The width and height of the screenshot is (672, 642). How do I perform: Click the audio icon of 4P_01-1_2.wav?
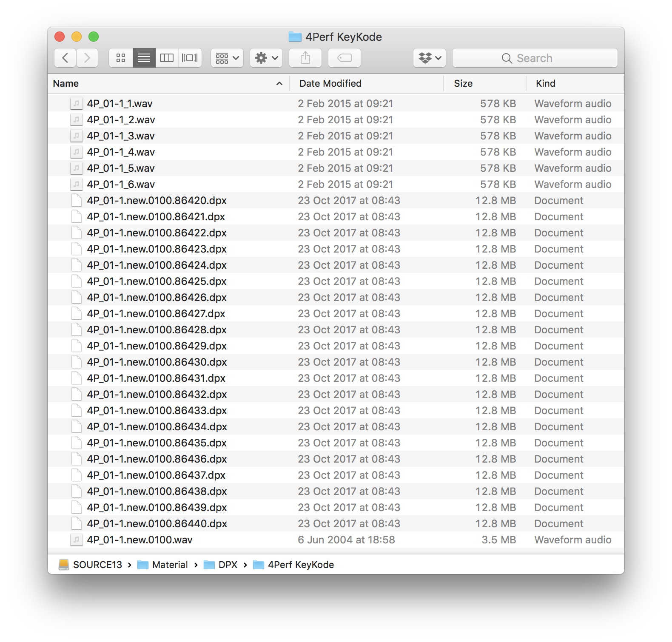(76, 119)
